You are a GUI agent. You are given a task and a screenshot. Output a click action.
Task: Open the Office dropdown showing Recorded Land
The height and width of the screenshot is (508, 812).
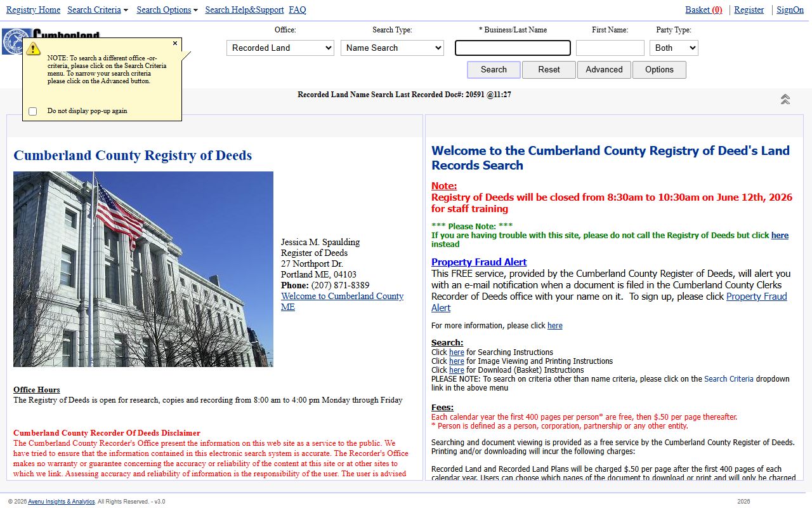(x=280, y=48)
